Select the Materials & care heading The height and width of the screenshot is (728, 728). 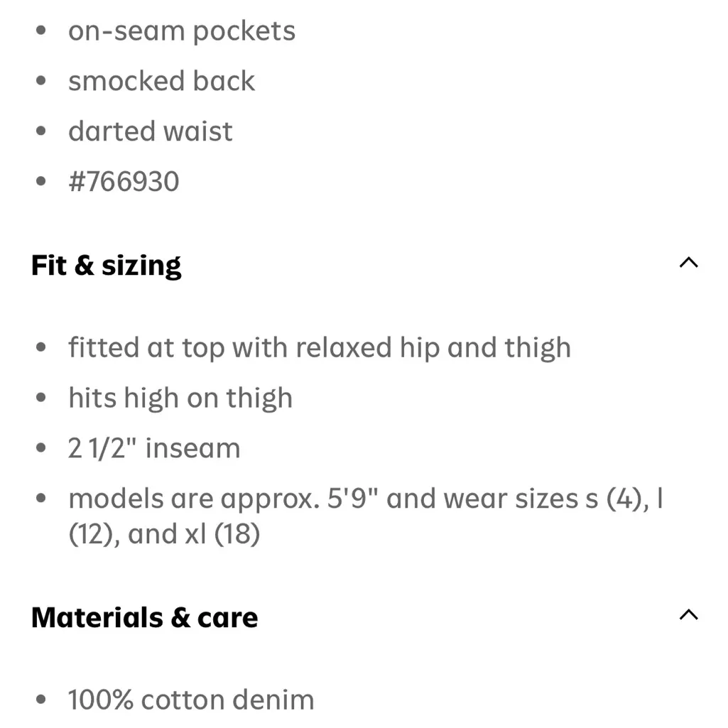point(144,617)
